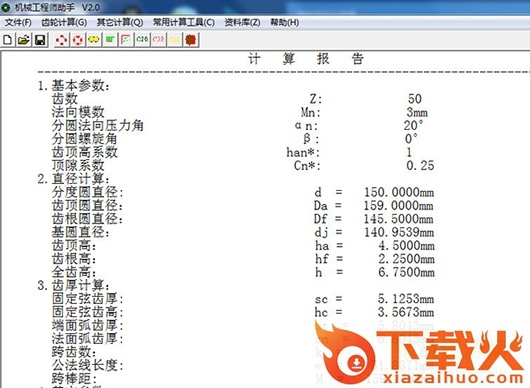Click the 跨齿数 label
The image size is (530, 388).
pos(74,352)
